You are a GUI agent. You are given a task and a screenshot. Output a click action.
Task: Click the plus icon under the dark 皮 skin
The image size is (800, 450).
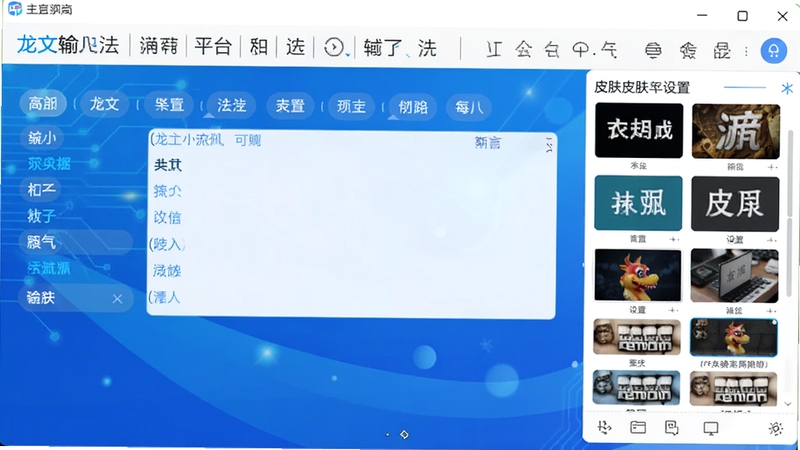771,239
